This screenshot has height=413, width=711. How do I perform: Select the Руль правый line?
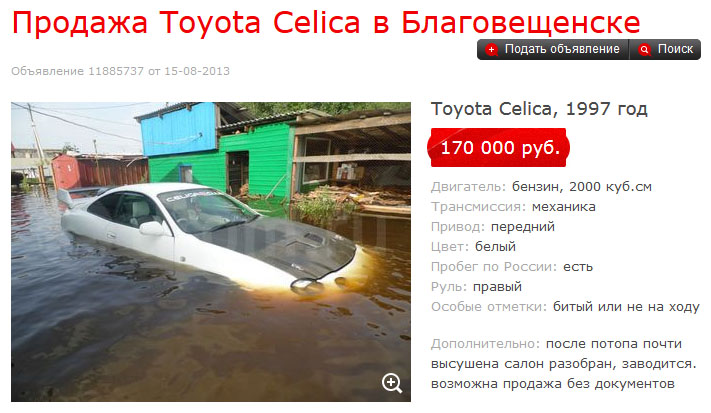[477, 287]
